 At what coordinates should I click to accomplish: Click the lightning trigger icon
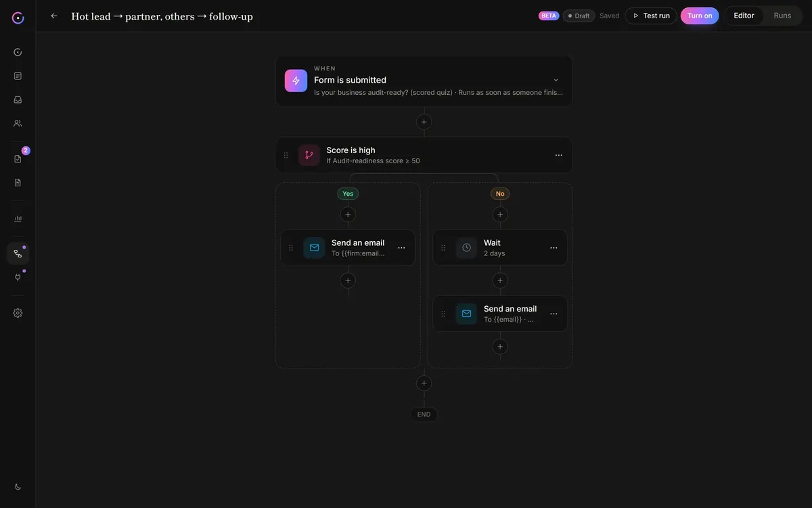point(296,81)
